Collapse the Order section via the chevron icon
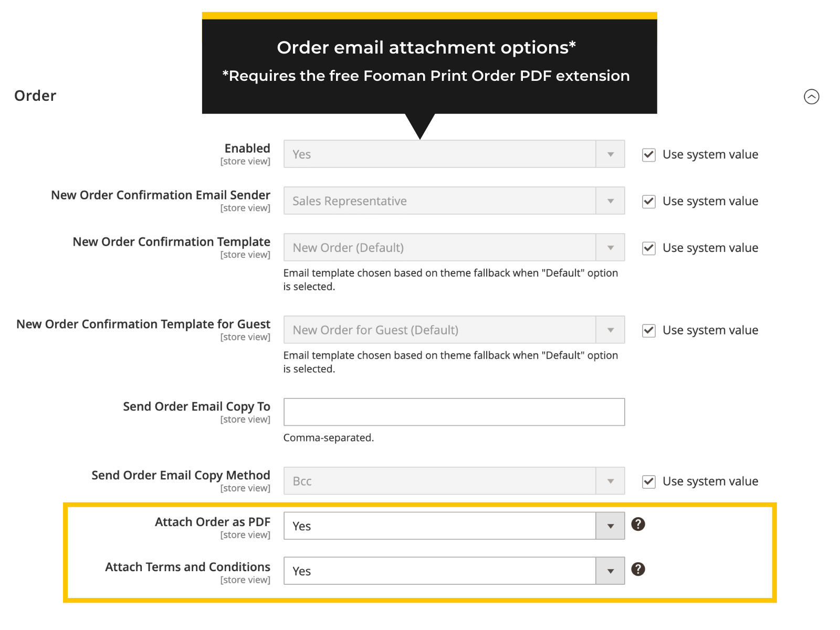840x630 pixels. [x=812, y=97]
